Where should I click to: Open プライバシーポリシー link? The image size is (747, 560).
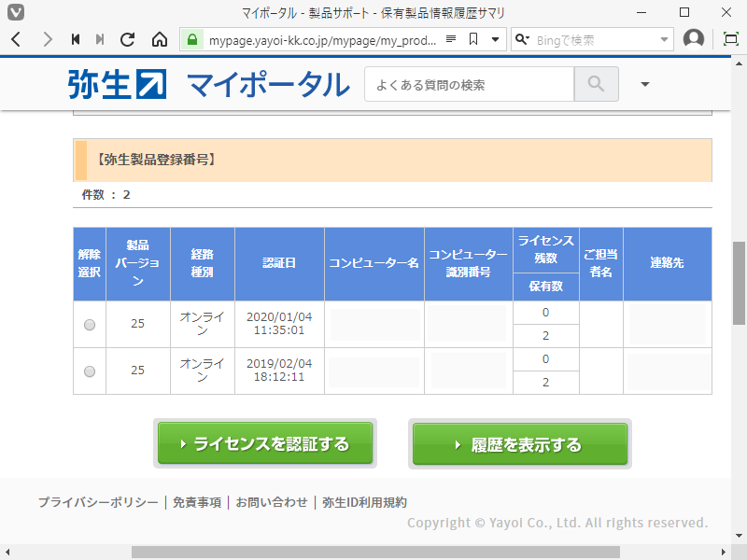98,502
